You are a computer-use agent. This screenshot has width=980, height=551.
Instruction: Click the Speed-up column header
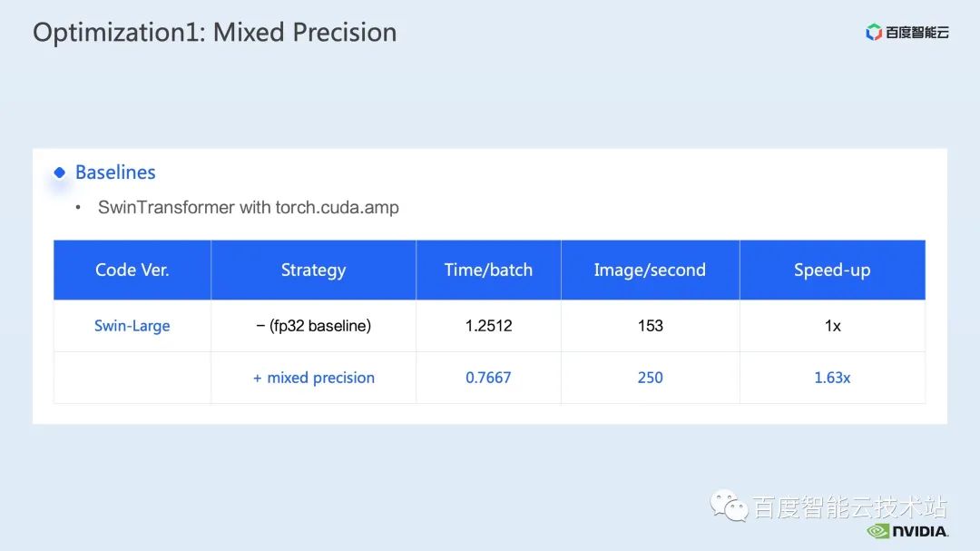832,270
